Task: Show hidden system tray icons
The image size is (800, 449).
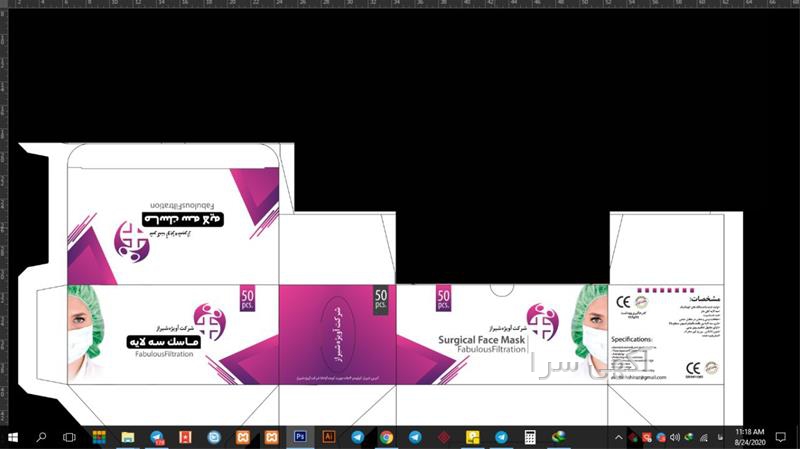Action: (x=618, y=437)
